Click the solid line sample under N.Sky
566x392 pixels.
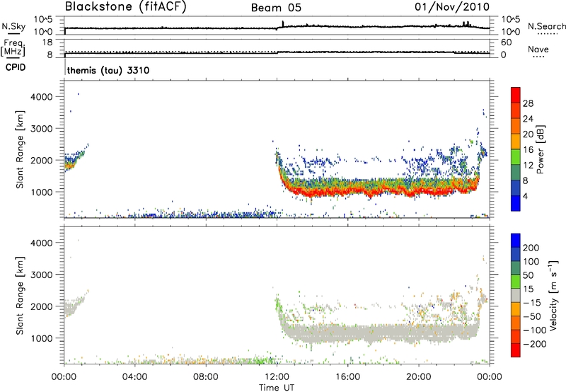pos(13,33)
